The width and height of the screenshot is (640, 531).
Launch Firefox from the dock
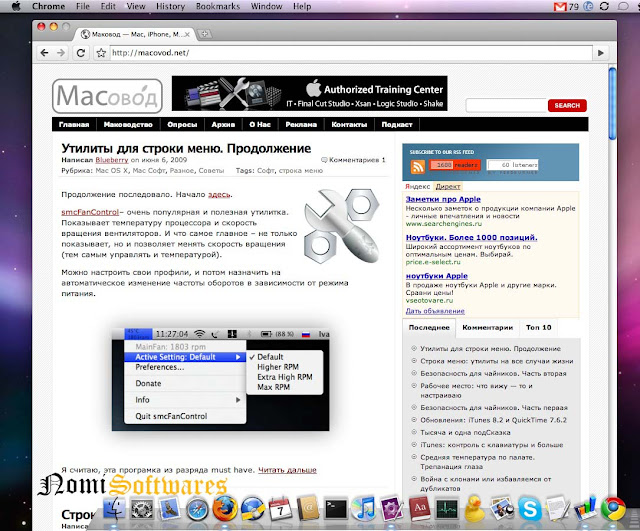(x=224, y=509)
